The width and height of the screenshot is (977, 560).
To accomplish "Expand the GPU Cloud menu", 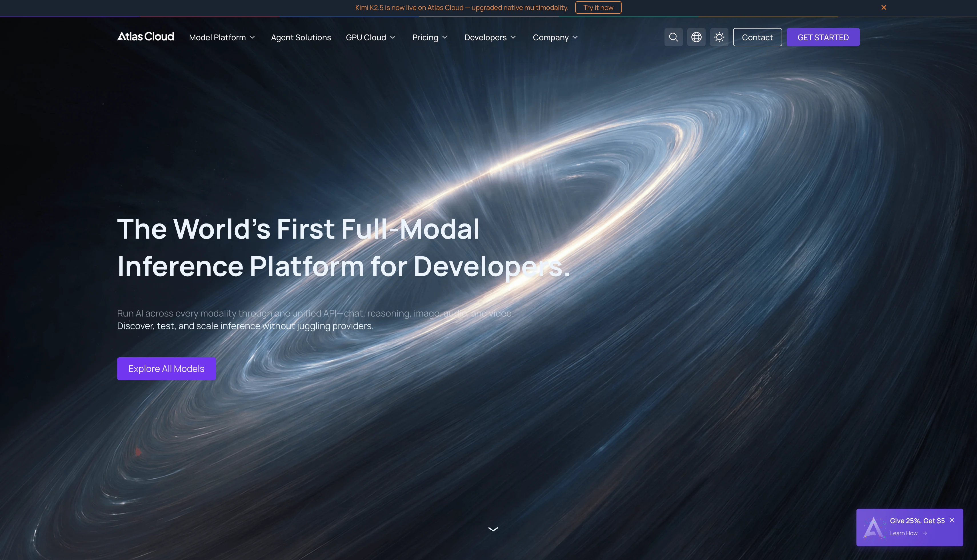I will (371, 37).
